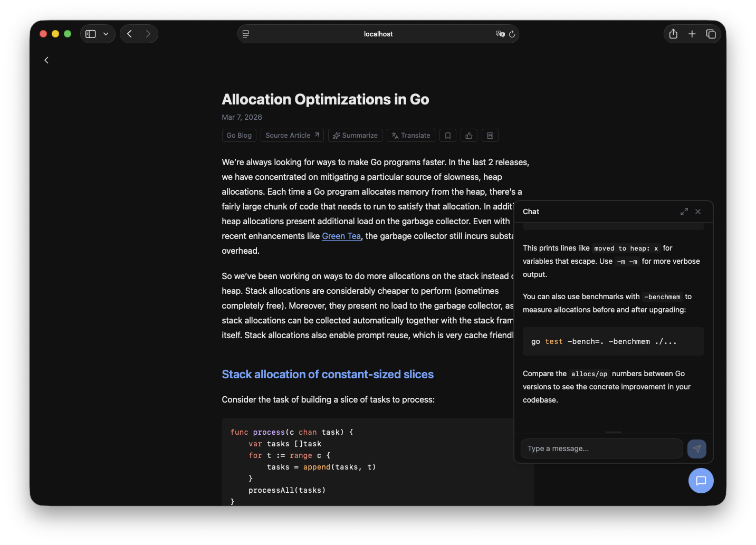Share the current page

pyautogui.click(x=673, y=33)
